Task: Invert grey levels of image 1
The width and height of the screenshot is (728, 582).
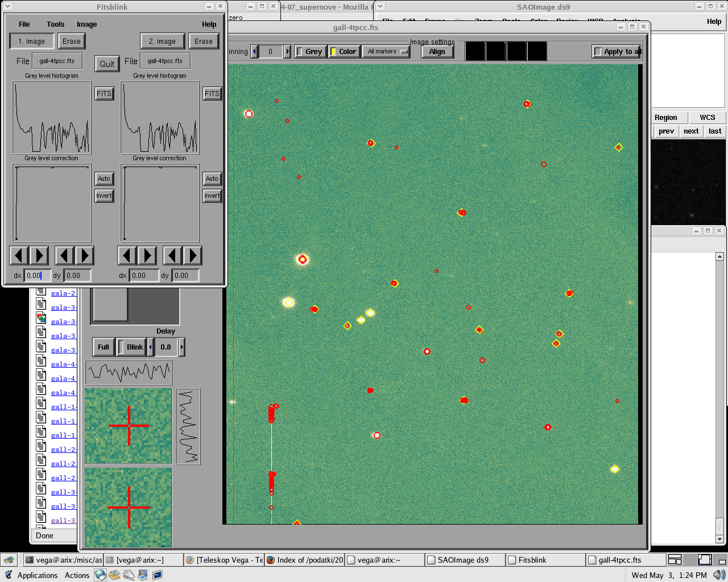Action: 104,196
